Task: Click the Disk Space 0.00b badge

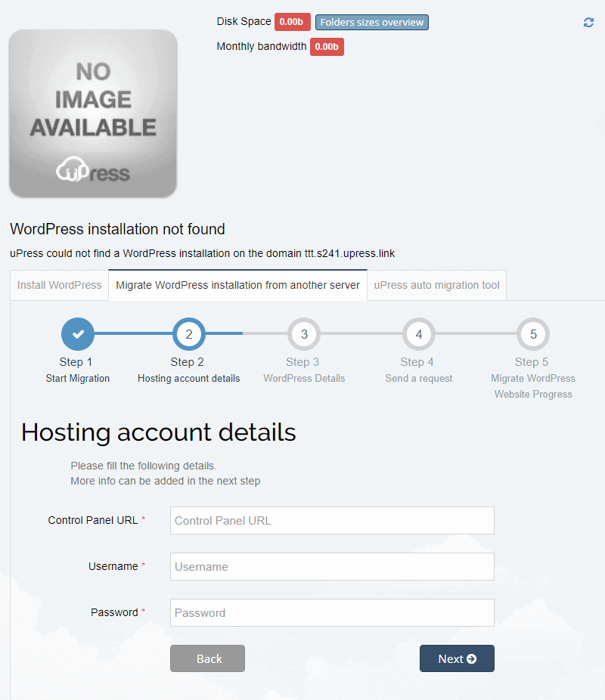Action: (x=293, y=22)
